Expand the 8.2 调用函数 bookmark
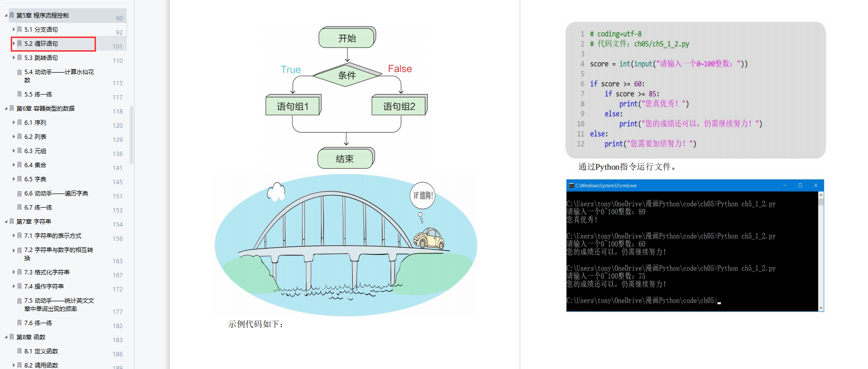 [x=14, y=365]
